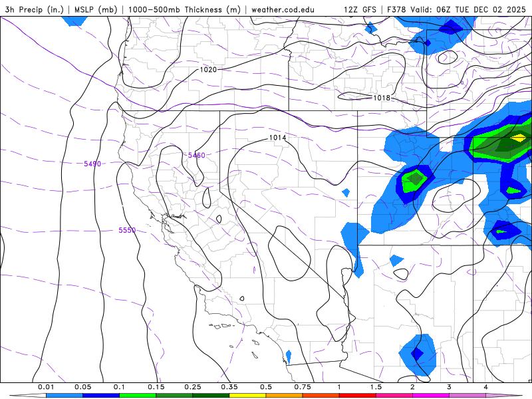Image resolution: width=532 pixels, height=399 pixels.
Task: Click the 1020 isobar label
Action: tap(208, 70)
